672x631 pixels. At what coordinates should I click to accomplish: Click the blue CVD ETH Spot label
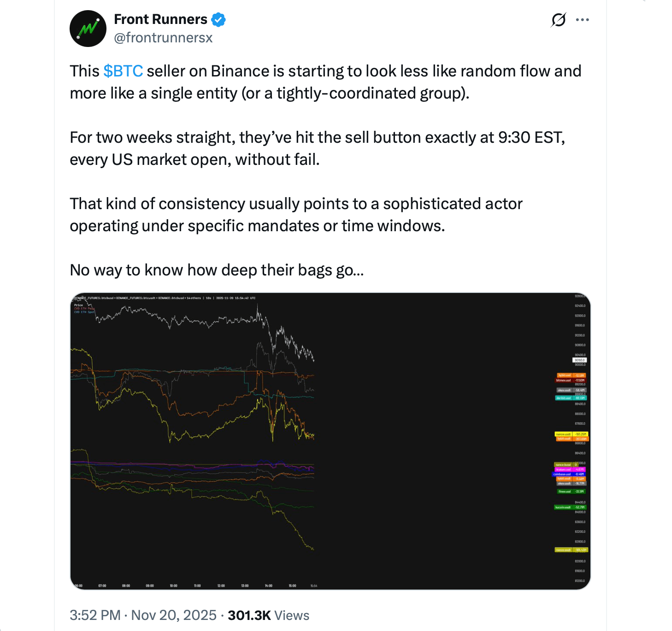click(84, 312)
